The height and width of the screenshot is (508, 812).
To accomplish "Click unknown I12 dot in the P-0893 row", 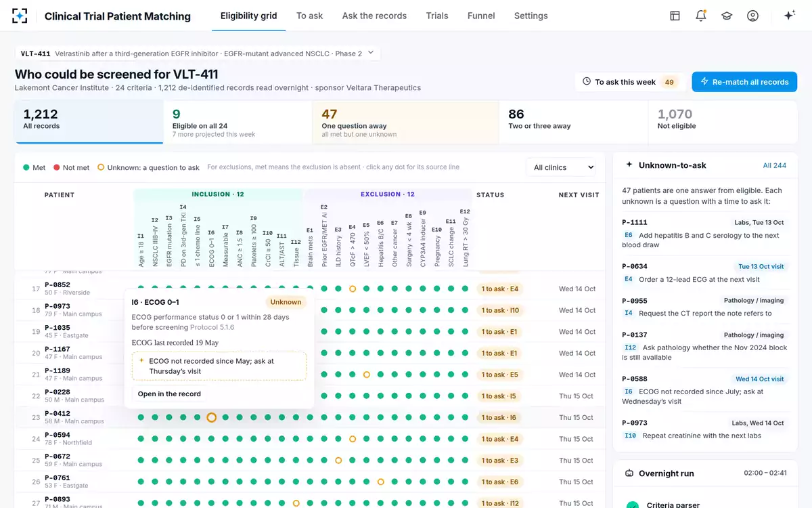I will (x=296, y=503).
